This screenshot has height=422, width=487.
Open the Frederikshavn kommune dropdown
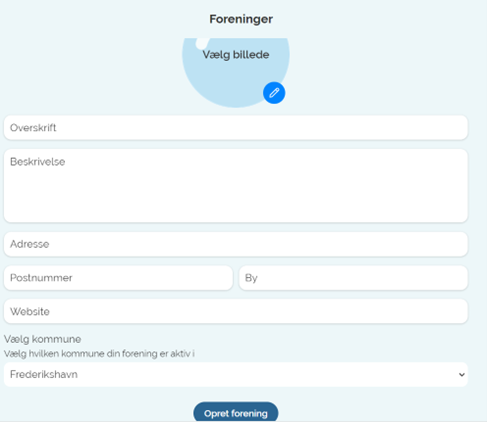(236, 374)
